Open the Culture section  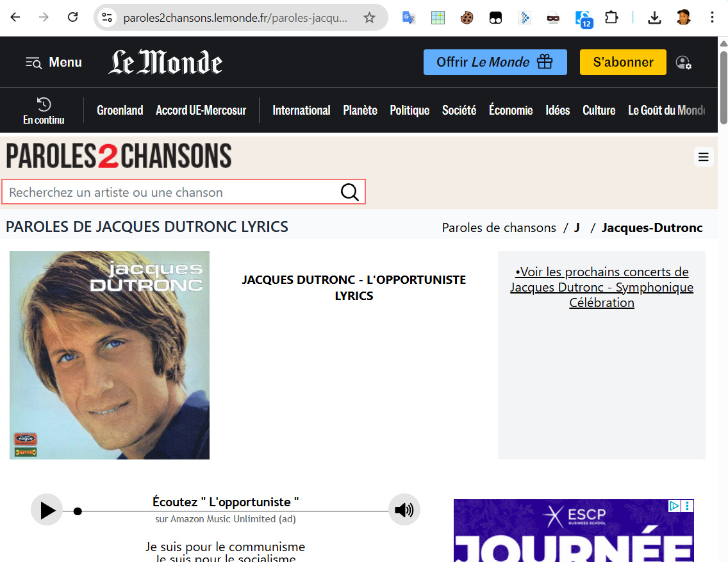point(599,110)
